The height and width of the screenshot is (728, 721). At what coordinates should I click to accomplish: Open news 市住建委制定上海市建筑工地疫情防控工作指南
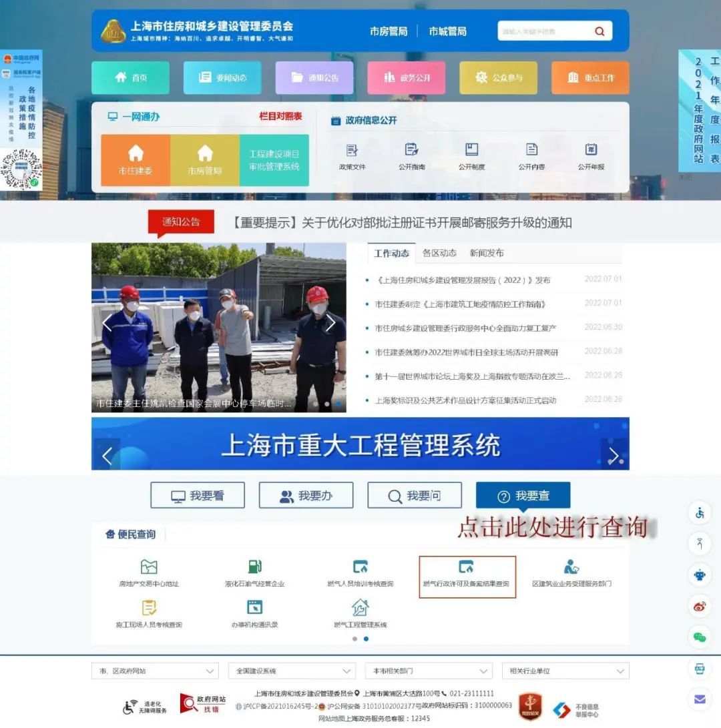pyautogui.click(x=460, y=304)
